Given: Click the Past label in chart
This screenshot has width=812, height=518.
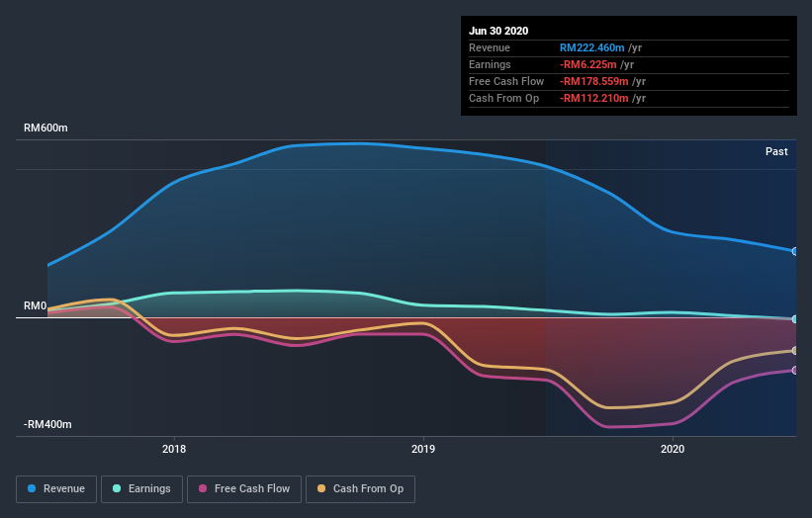Looking at the screenshot, I should pyautogui.click(x=776, y=151).
